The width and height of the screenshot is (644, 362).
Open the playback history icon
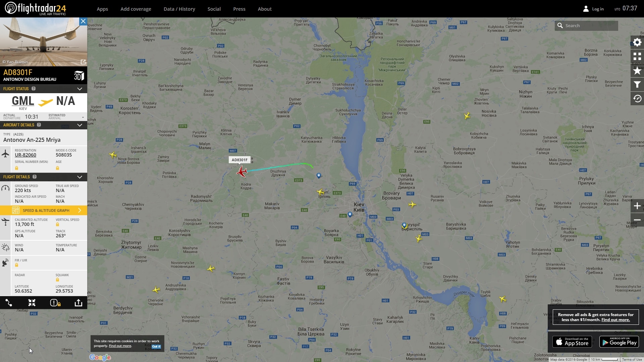[637, 99]
